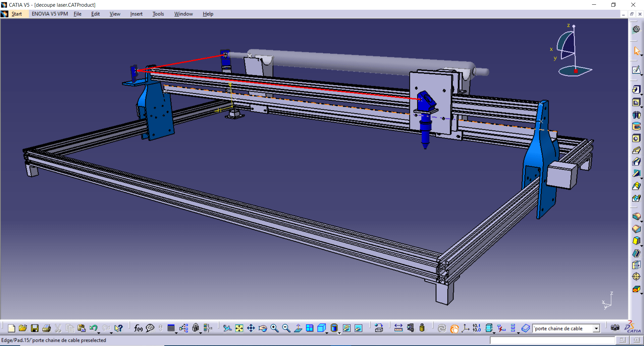Select the Hole tool icon
This screenshot has height=346, width=644.
click(636, 138)
